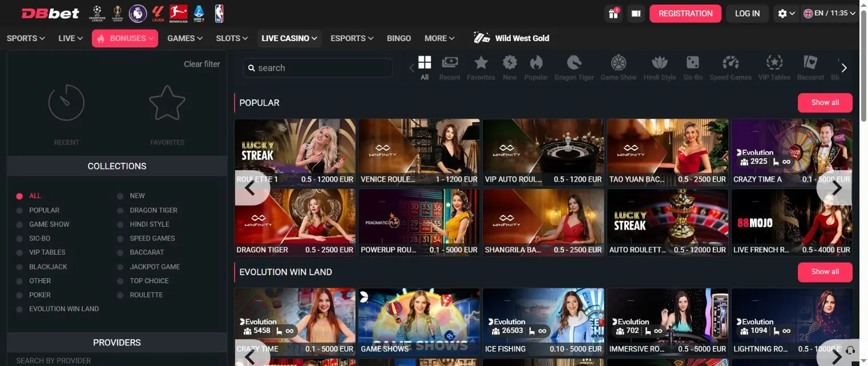Open the Serie A icon
The height and width of the screenshot is (366, 868).
pos(199,13)
